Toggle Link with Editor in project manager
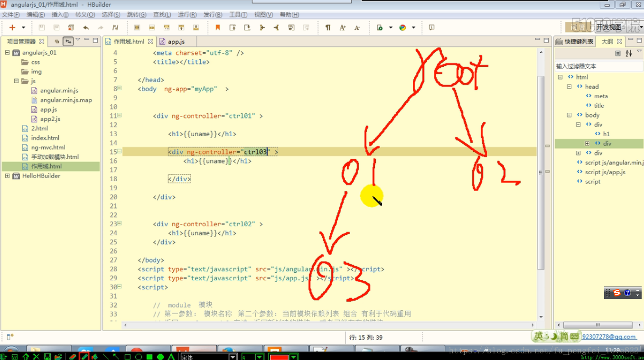The width and height of the screenshot is (644, 360). [x=68, y=41]
